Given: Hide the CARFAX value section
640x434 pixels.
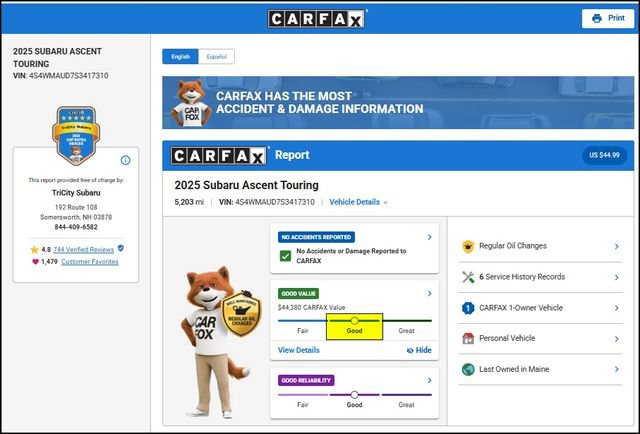Looking at the screenshot, I should click(419, 350).
